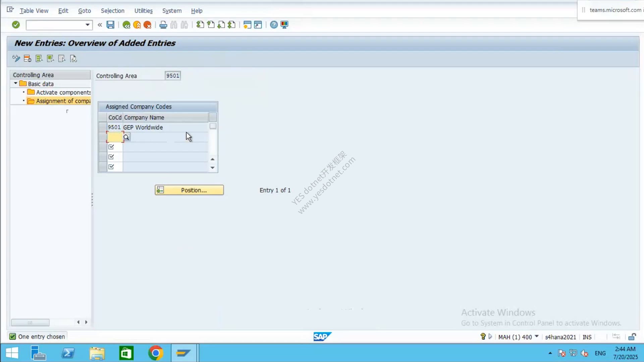Click the Configuration Help document-glasses icon

point(73,59)
